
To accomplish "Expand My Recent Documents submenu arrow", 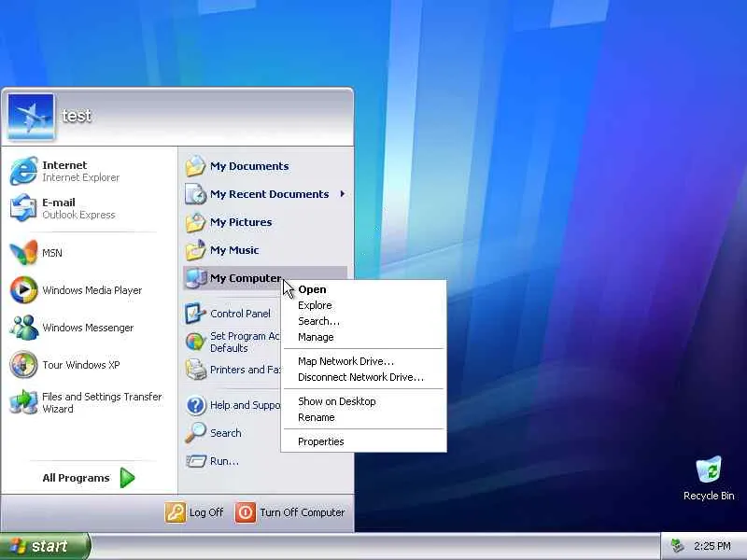I will [x=343, y=194].
